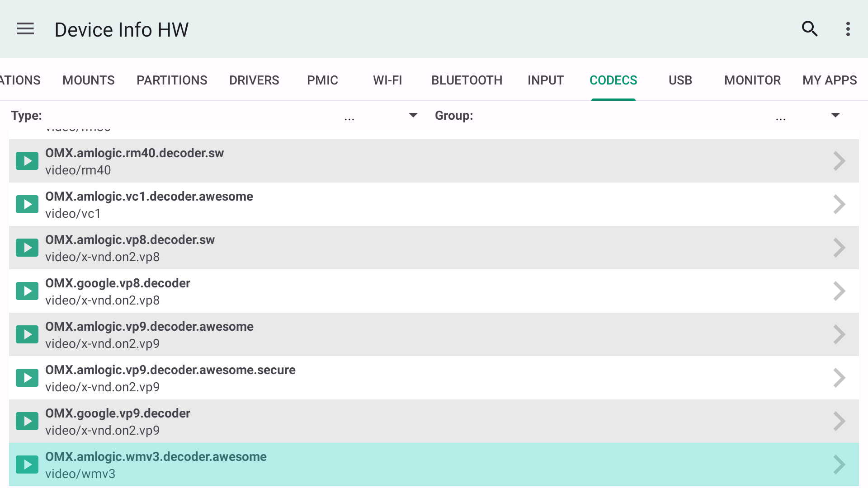The image size is (868, 488).
Task: Expand chevron for amlogic.vp9.decoder.awesome row
Action: (839, 334)
